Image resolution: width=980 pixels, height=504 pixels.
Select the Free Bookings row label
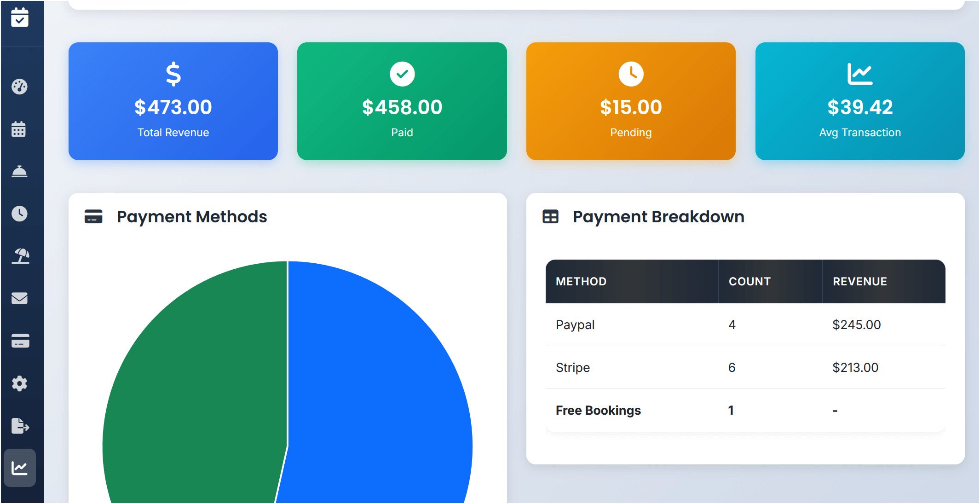pos(598,411)
